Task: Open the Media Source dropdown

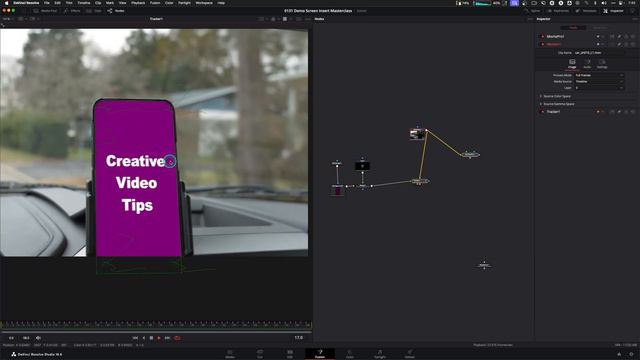Action: (599, 82)
